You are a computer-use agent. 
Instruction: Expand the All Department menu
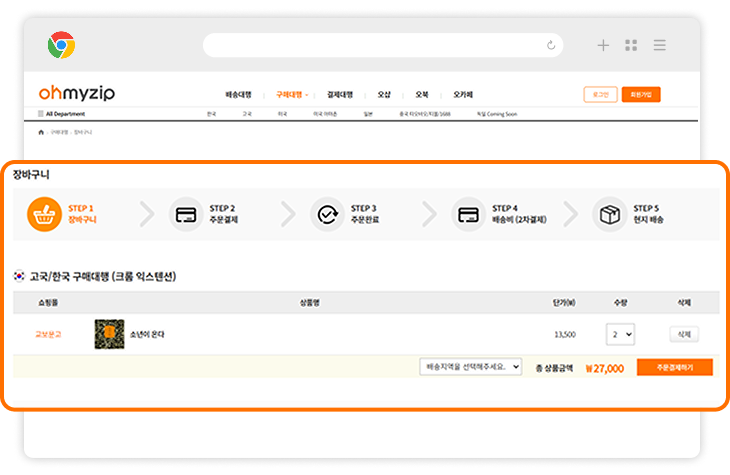coord(69,114)
